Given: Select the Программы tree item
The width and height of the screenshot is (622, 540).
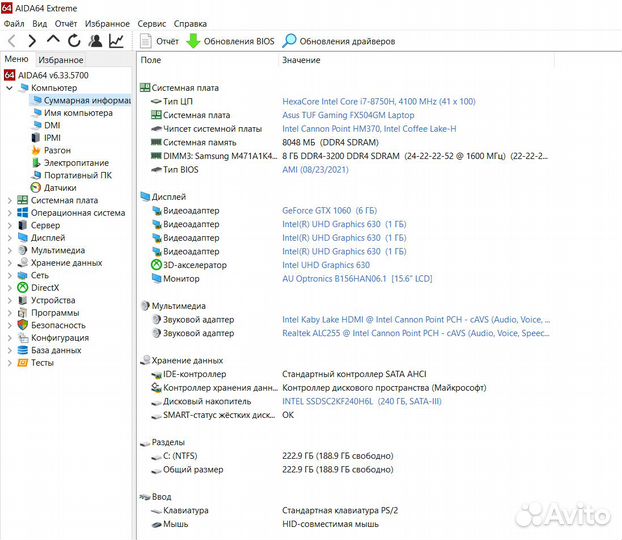Looking at the screenshot, I should [x=55, y=313].
